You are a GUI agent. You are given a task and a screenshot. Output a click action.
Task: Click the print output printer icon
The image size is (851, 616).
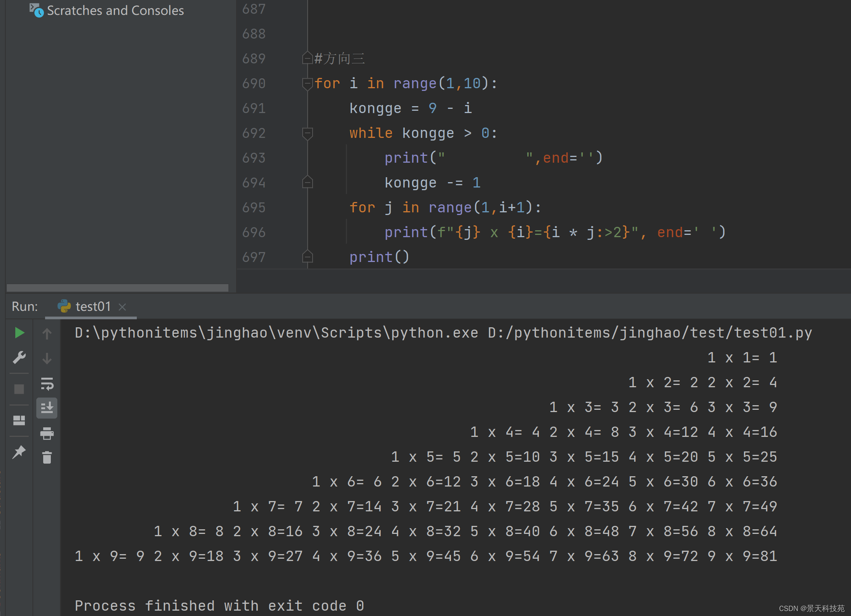pos(47,433)
